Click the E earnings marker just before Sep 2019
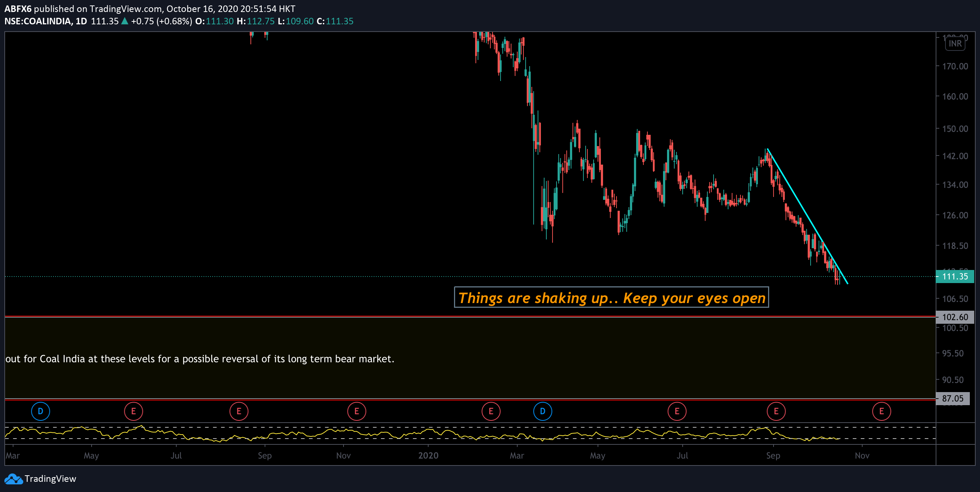This screenshot has height=492, width=980. pyautogui.click(x=239, y=411)
